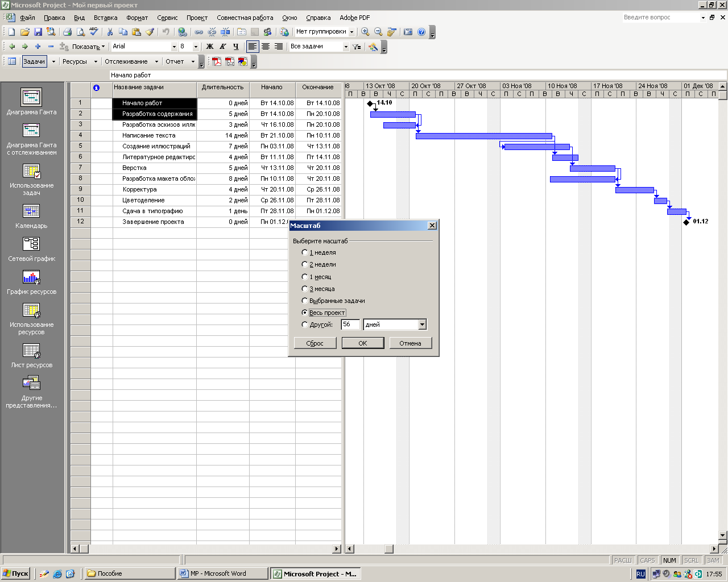Screen dimensions: 728x582
Task: Click Отмена button in Масштаб dialog
Action: pos(410,343)
